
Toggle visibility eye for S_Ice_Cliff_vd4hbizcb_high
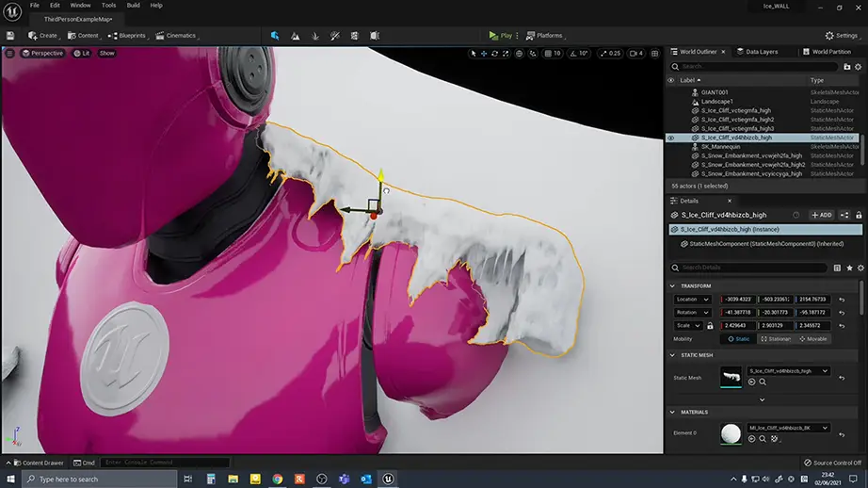click(x=671, y=138)
